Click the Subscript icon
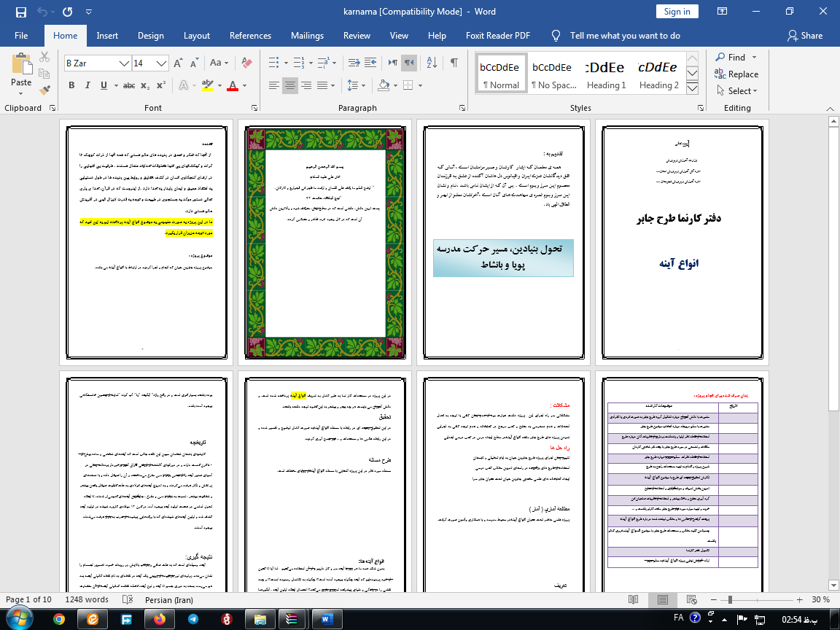The width and height of the screenshot is (840, 630). click(x=146, y=85)
